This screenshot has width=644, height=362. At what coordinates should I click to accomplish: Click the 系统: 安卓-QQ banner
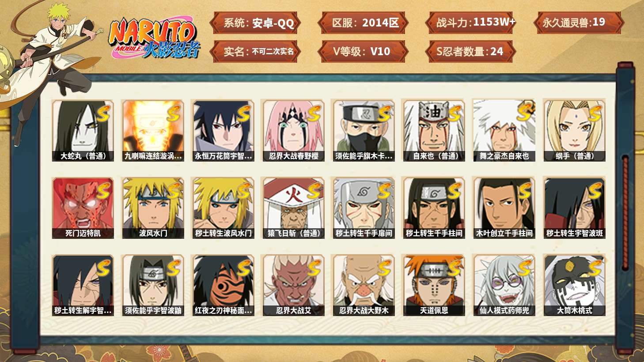tap(256, 23)
